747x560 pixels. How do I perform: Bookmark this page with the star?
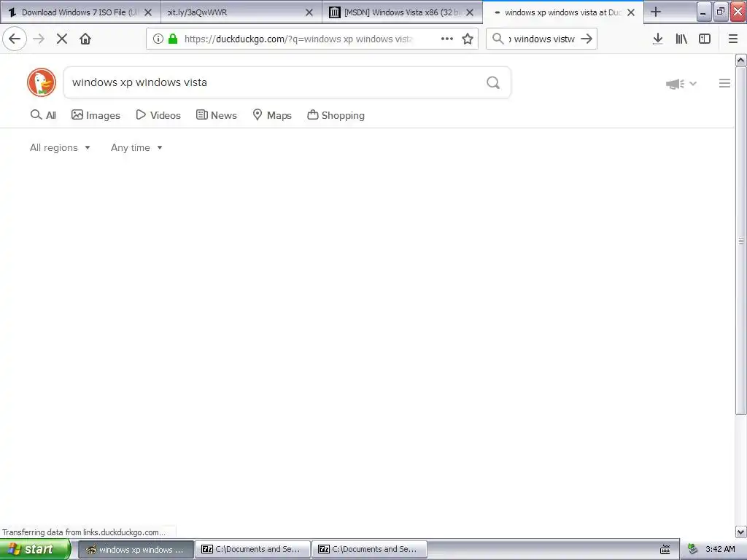point(468,39)
